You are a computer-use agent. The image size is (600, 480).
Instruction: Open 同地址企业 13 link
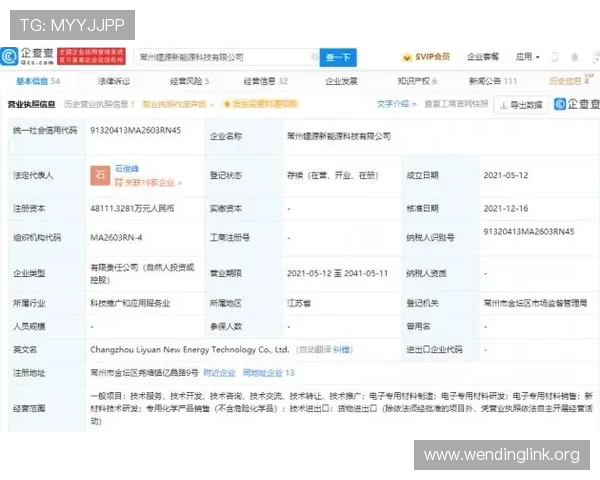tap(269, 373)
